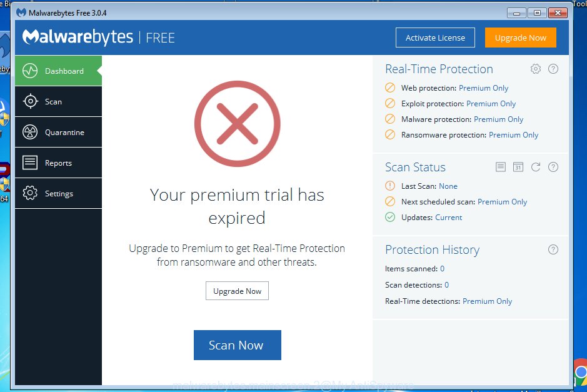This screenshot has width=587, height=392.
Task: Click the orange Upgrade Now button
Action: tap(520, 38)
